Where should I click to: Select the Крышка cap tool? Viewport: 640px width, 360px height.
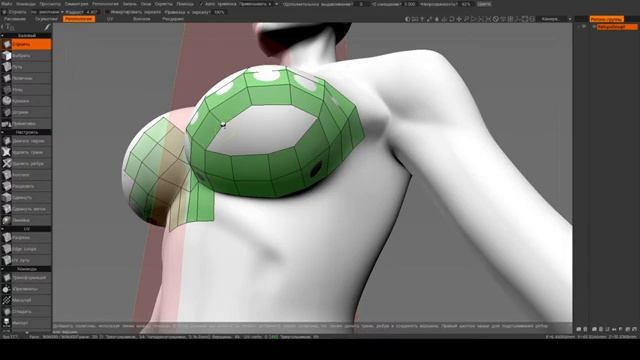26,101
